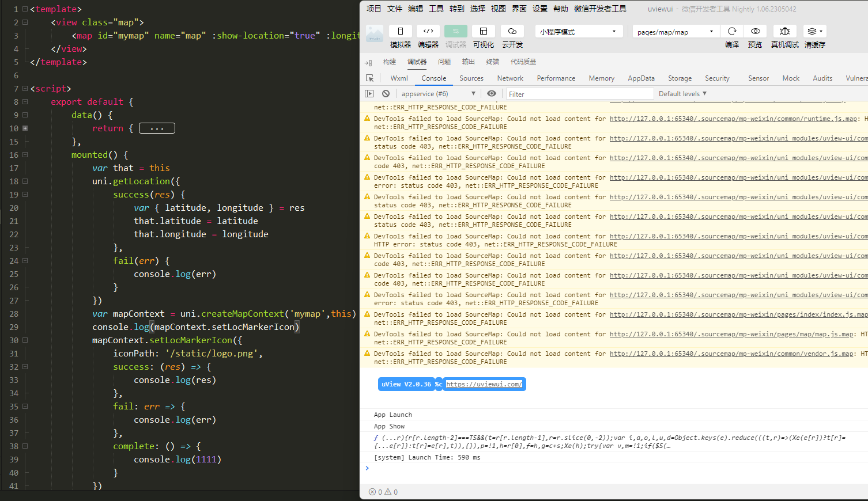Click the compile (编译) refresh icon
Image resolution: width=868 pixels, height=501 pixels.
click(732, 31)
